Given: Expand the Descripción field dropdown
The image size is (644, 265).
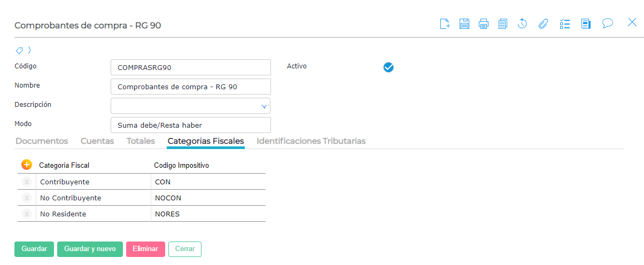Looking at the screenshot, I should [x=264, y=106].
